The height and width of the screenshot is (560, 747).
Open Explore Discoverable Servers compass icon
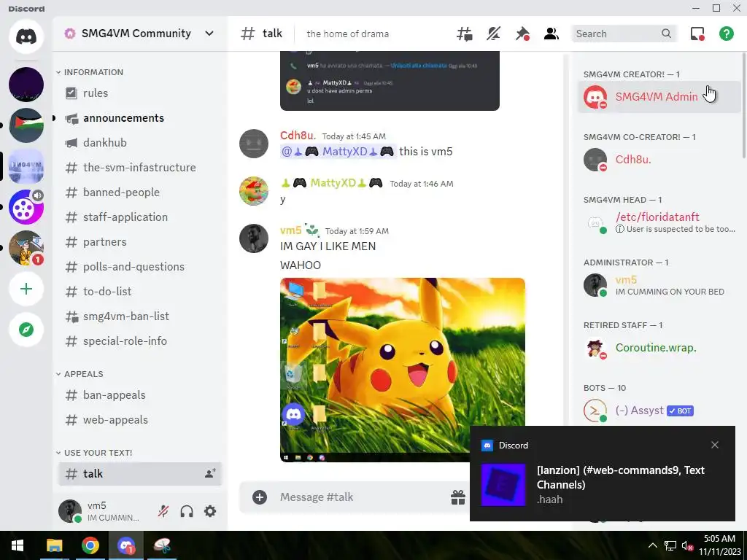26,330
